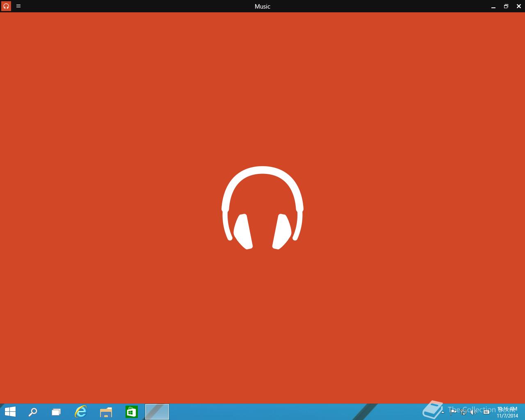525x420 pixels.
Task: Open Task View on the taskbar
Action: 56,412
